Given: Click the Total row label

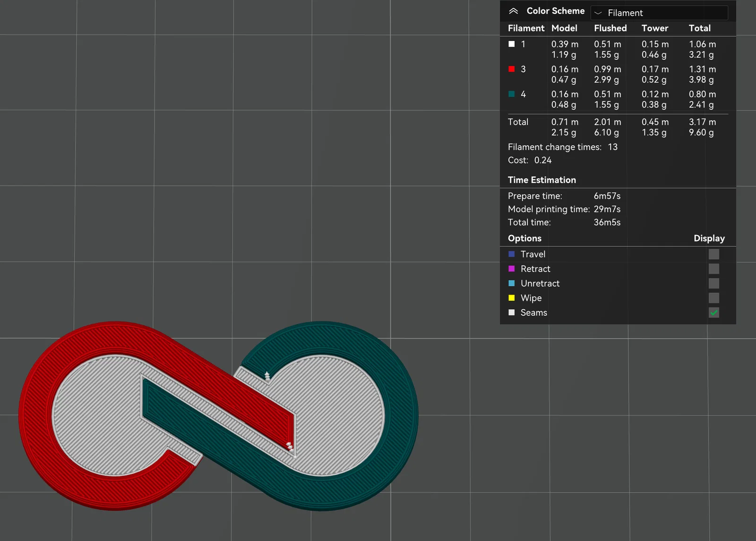Looking at the screenshot, I should (518, 122).
